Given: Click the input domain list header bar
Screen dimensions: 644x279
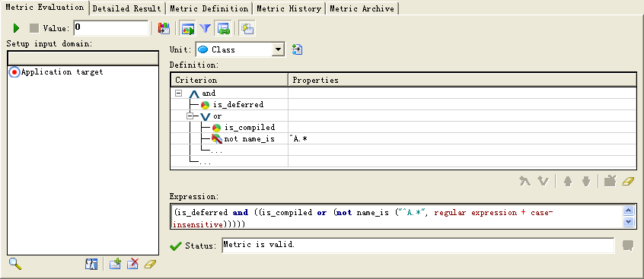Looking at the screenshot, I should tap(83, 59).
